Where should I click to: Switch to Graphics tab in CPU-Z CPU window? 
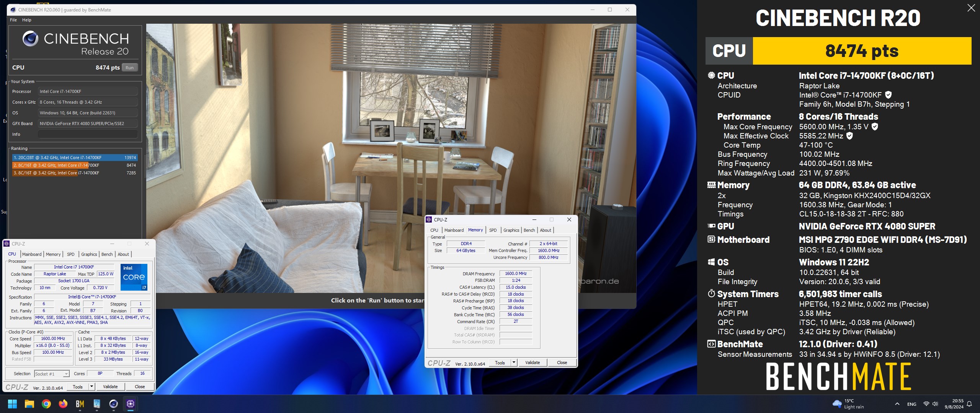(x=89, y=254)
